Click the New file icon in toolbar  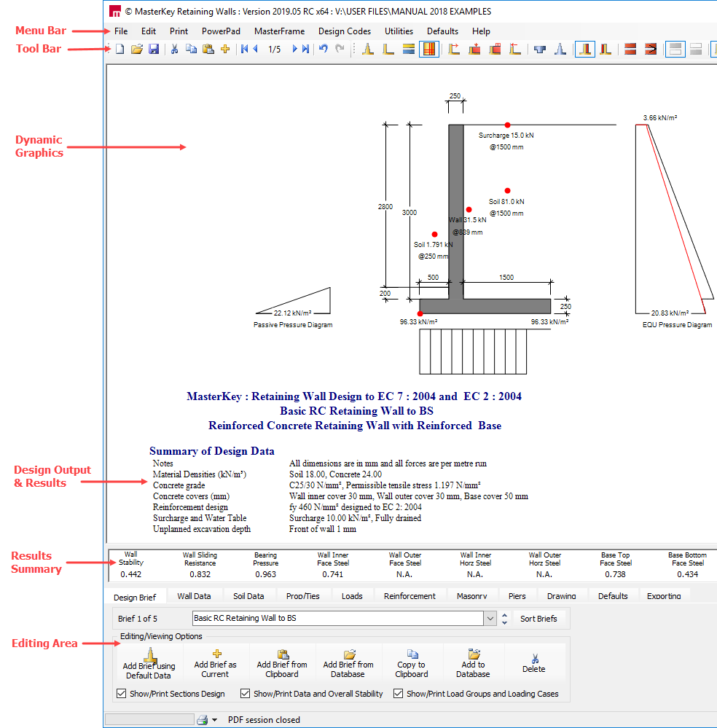click(x=119, y=49)
